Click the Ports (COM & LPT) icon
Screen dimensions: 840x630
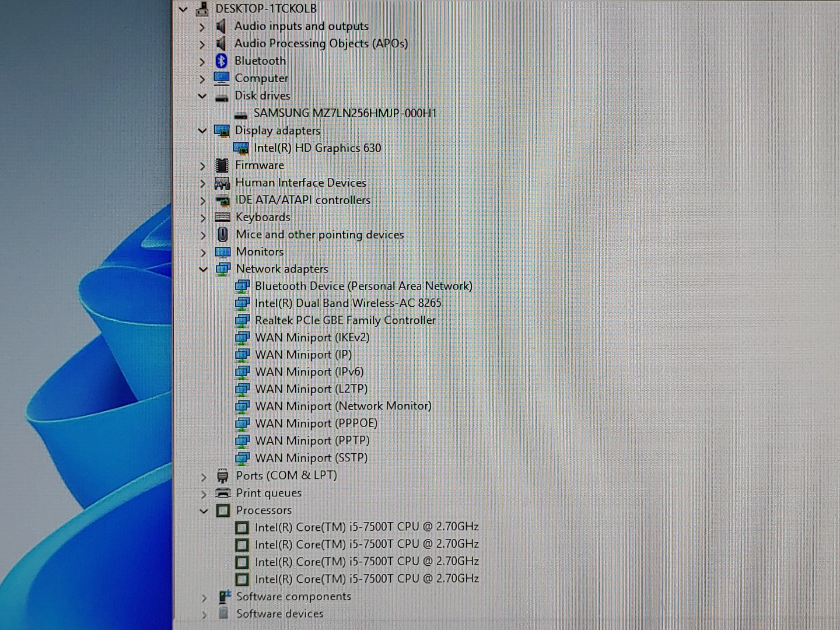click(222, 476)
